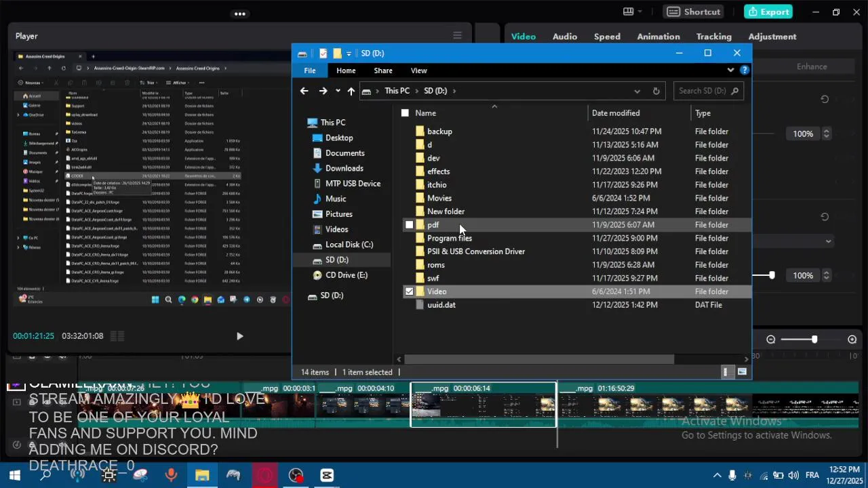868x488 pixels.
Task: Open Downloads in the navigation pane
Action: click(x=344, y=168)
